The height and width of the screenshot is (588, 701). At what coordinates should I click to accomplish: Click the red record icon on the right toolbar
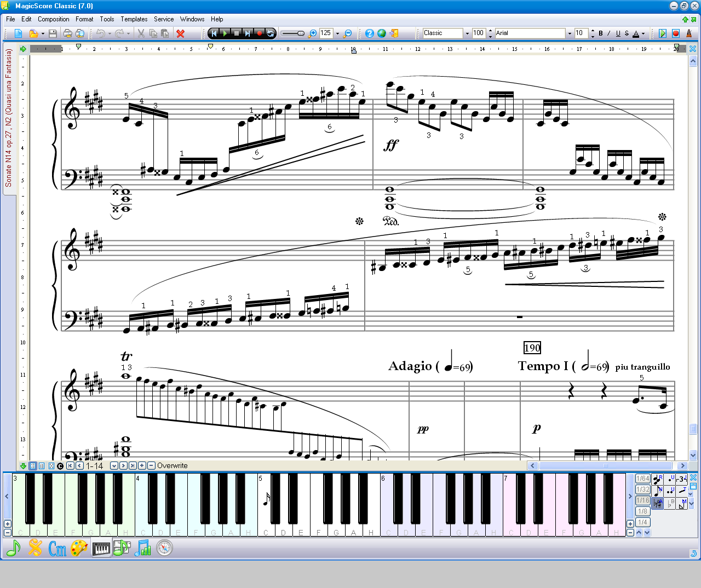coord(676,33)
